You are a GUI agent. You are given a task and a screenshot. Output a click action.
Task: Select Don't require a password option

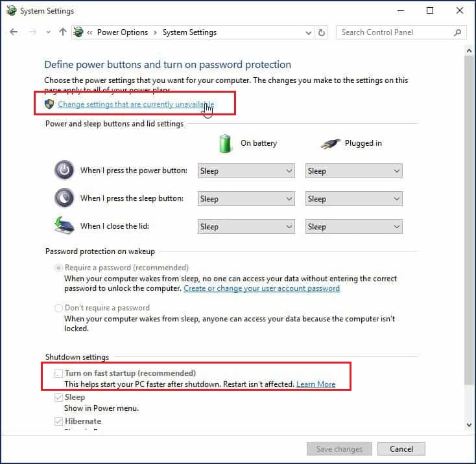click(x=59, y=308)
